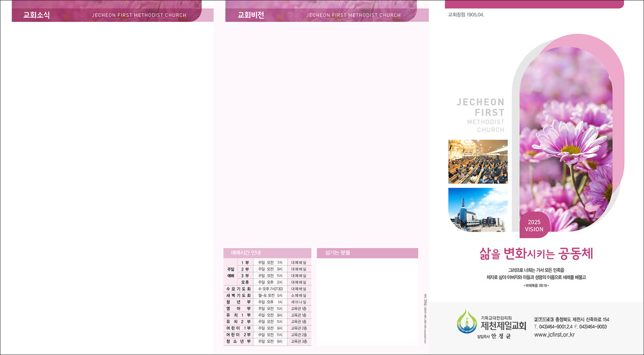This screenshot has width=644, height=355.
Task: Click the empty 섬기는 분들 content box
Action: (367, 302)
